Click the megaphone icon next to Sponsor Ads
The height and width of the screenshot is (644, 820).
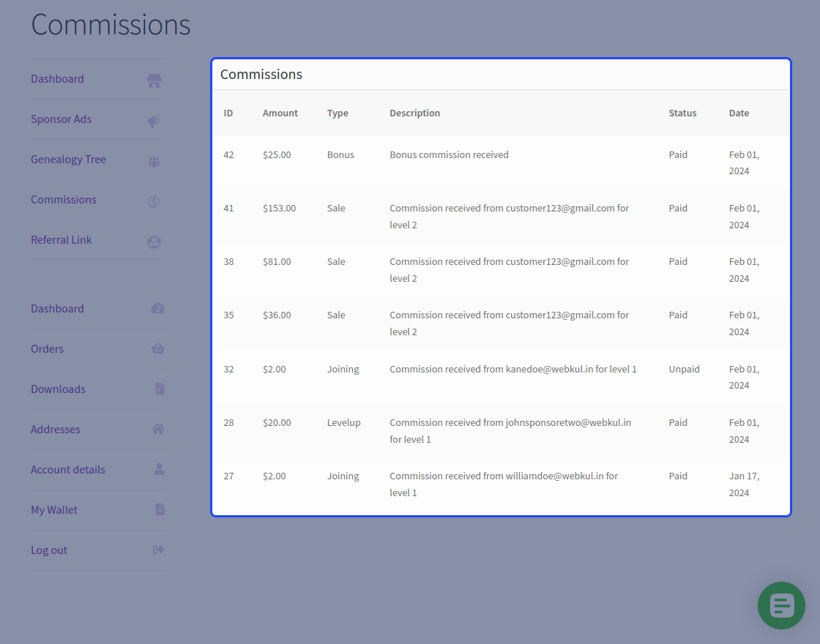click(x=154, y=120)
